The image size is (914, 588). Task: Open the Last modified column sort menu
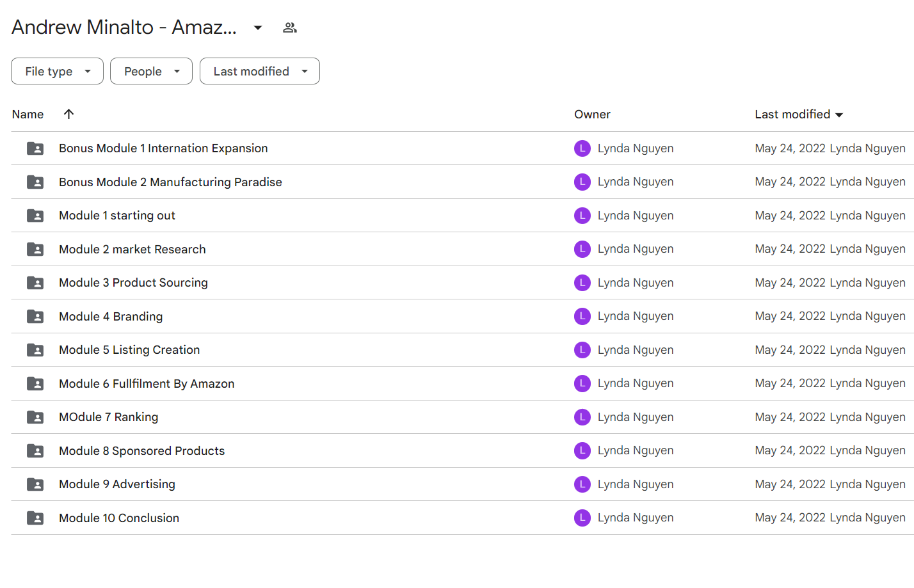799,115
